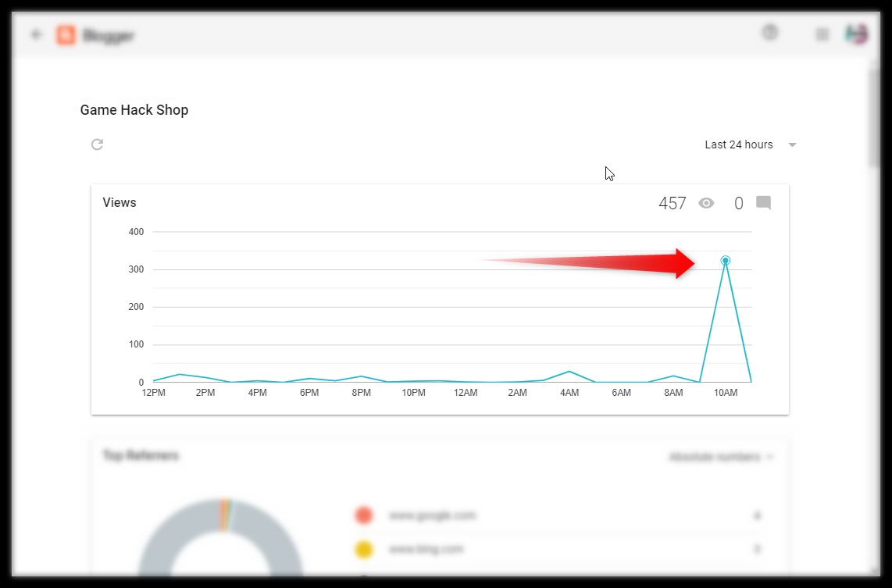
Task: Open the www.google.com referrer link
Action: (x=432, y=515)
